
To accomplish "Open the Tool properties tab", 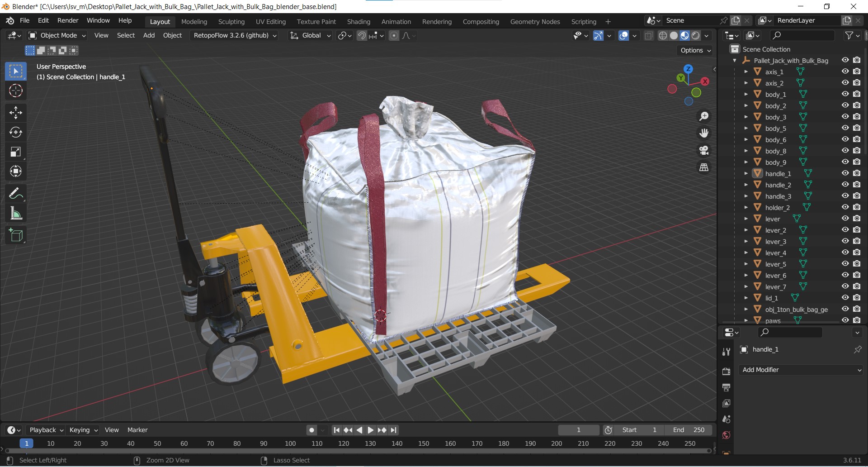I will pos(726,352).
